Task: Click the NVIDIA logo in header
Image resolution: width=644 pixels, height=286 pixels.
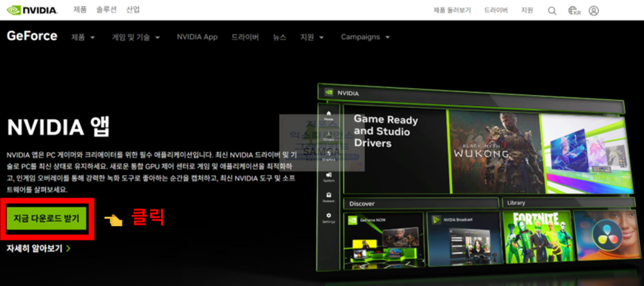Action: (x=32, y=10)
